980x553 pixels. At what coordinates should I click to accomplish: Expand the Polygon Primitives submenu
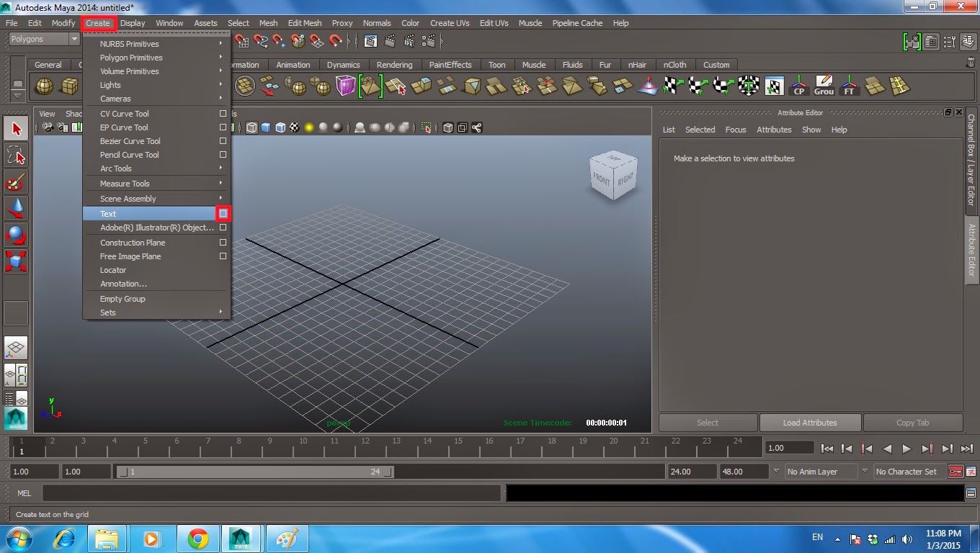(x=156, y=58)
